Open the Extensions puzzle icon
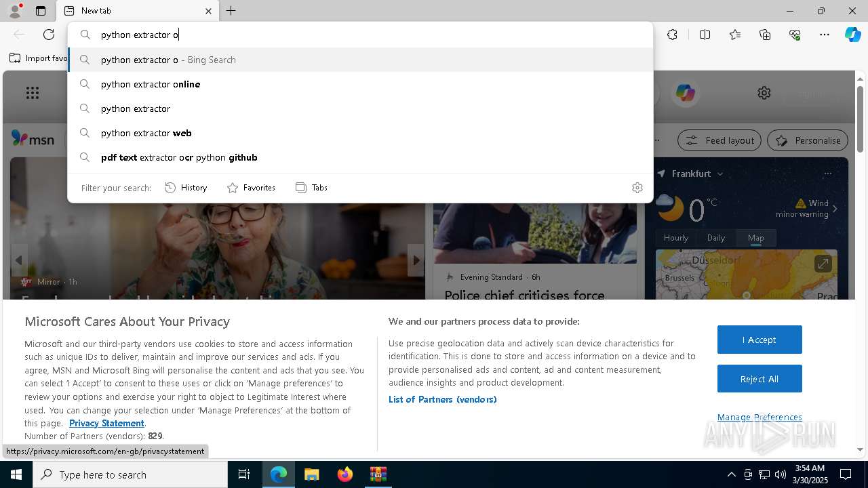The width and height of the screenshot is (868, 488). pos(672,35)
